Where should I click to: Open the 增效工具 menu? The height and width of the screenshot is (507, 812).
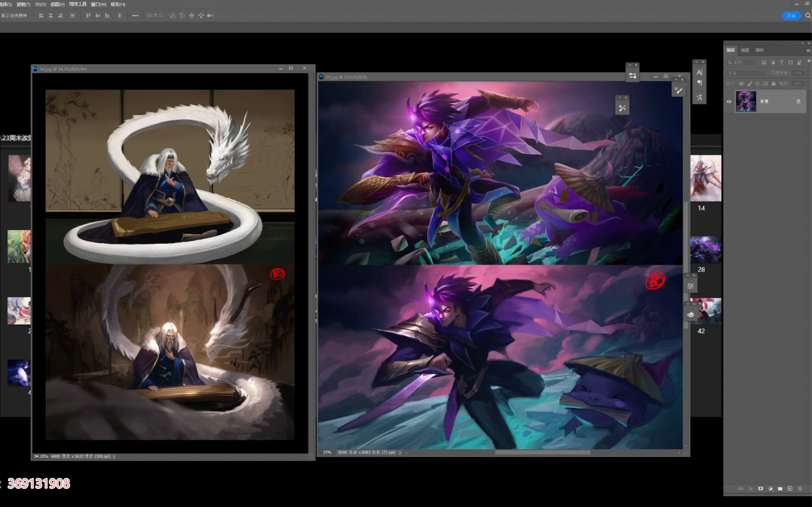tap(78, 4)
